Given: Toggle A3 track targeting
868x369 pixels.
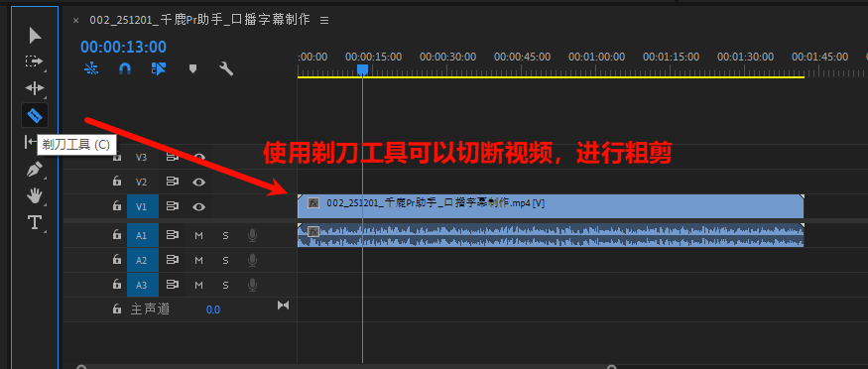Looking at the screenshot, I should (x=142, y=285).
